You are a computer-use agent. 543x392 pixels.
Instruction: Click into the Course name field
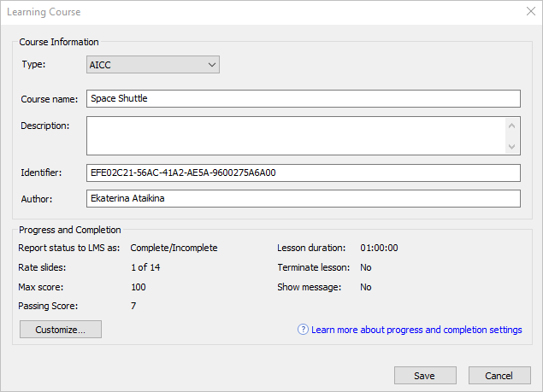(304, 98)
